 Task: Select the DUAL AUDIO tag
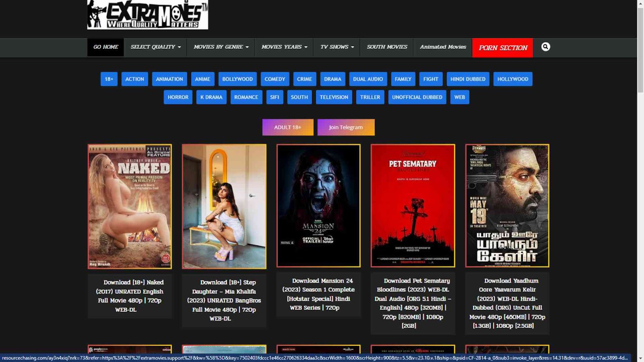(x=368, y=79)
